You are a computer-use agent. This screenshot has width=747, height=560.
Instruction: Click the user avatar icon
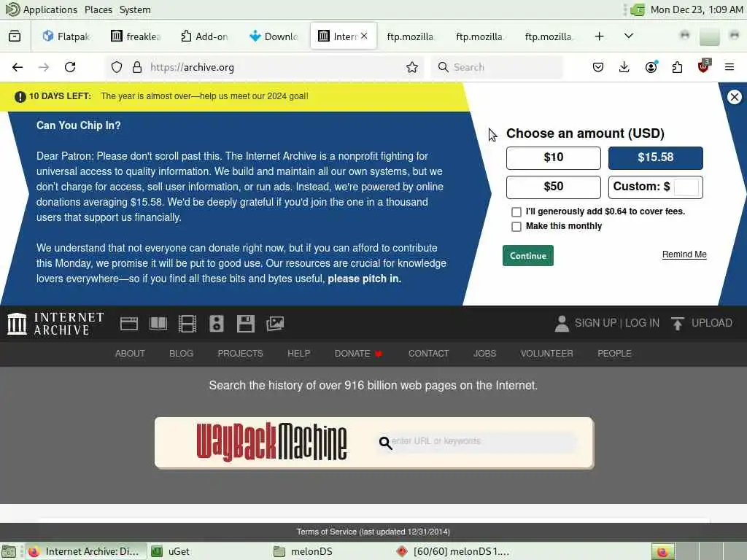coord(562,323)
